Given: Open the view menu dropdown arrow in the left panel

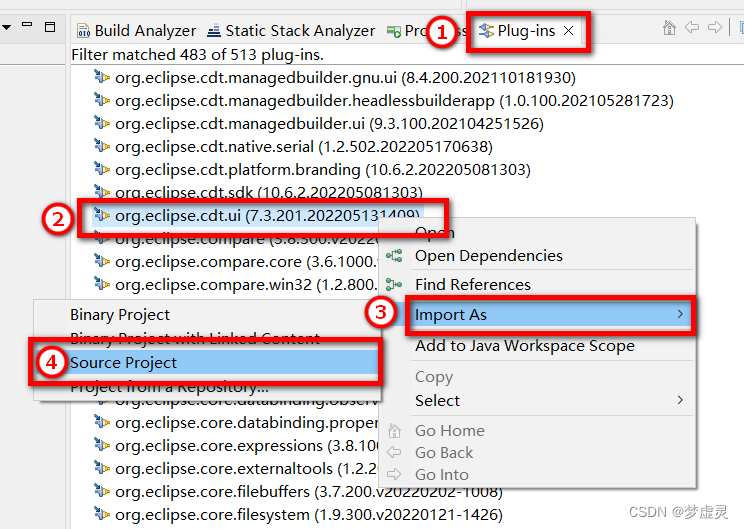Looking at the screenshot, I should (x=6, y=27).
